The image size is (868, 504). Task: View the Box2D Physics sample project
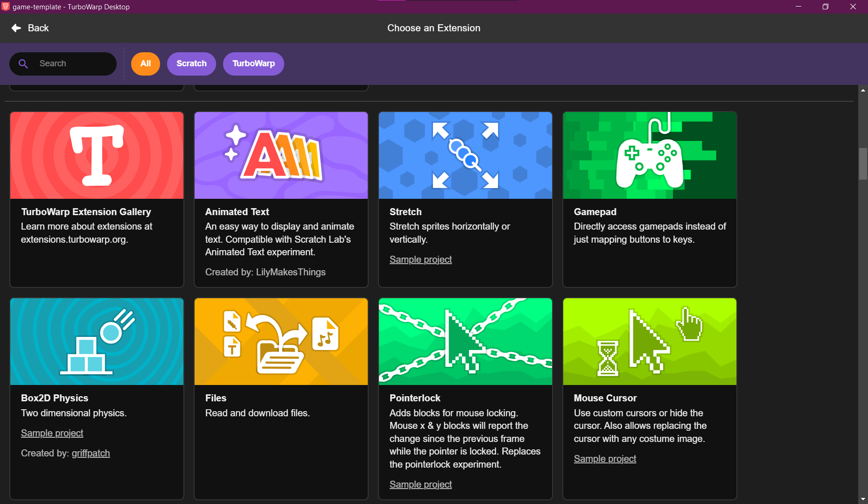point(52,433)
